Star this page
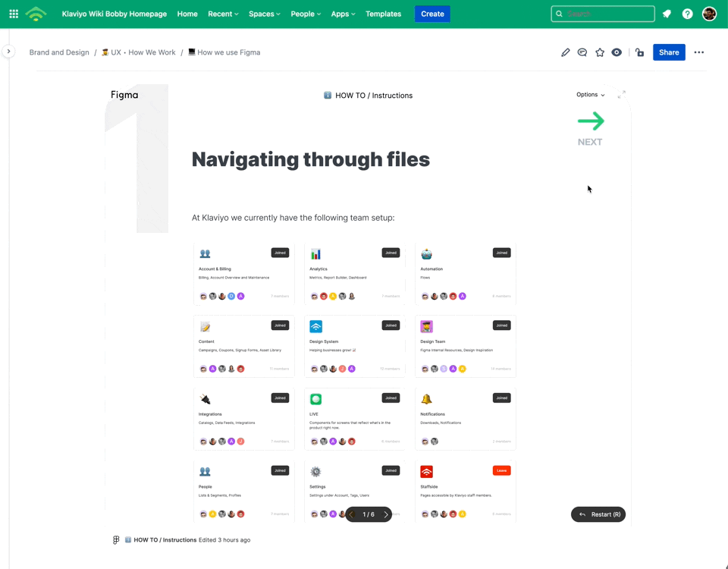 (600, 52)
